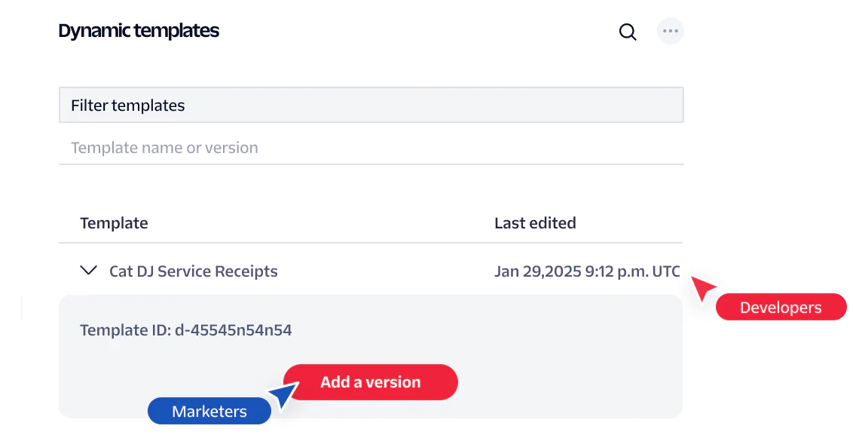The height and width of the screenshot is (438, 868).
Task: Collapse the Cat DJ Service Receipts chevron
Action: [x=89, y=270]
